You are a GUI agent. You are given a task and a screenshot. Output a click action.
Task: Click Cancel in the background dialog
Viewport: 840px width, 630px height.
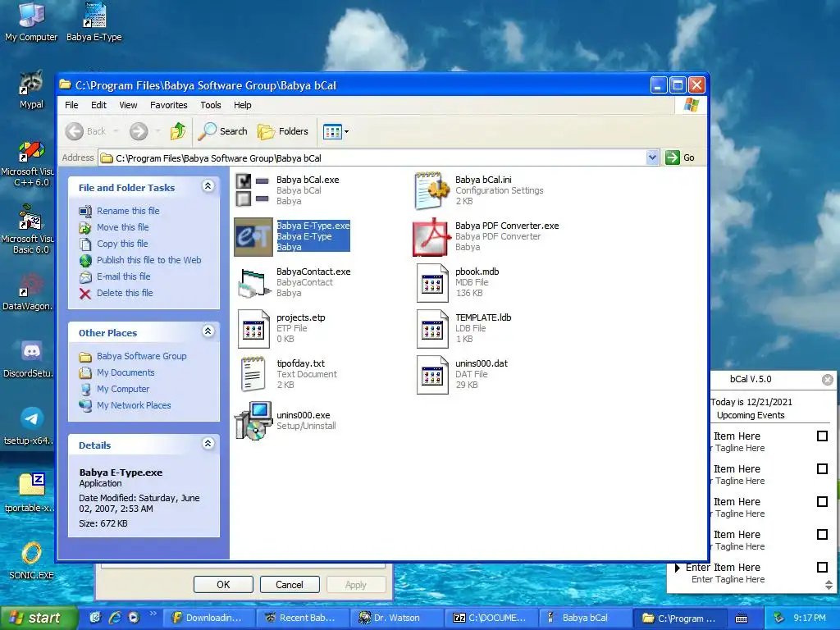(290, 584)
